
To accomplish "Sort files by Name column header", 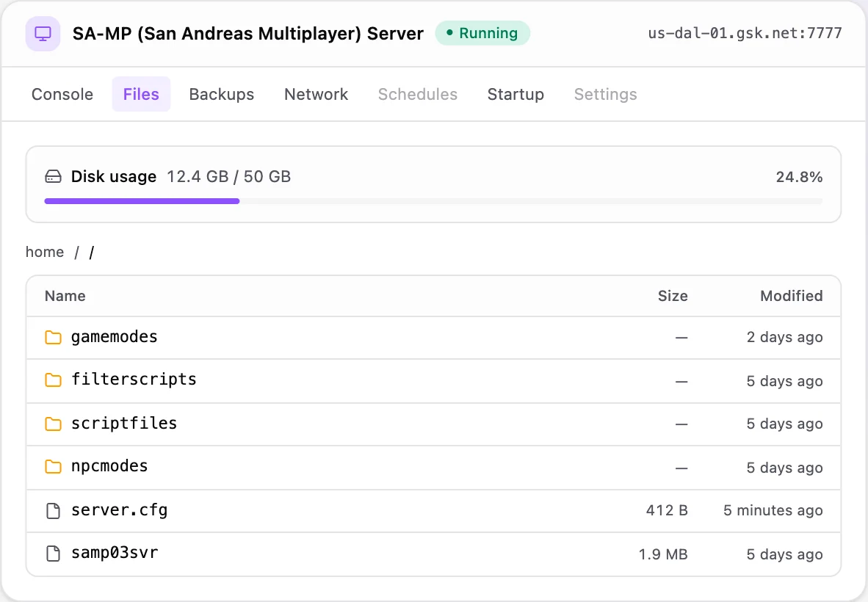I will [65, 296].
